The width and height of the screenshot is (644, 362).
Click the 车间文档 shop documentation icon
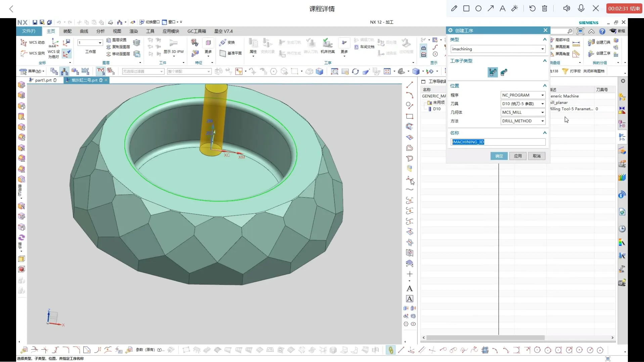[x=357, y=47]
